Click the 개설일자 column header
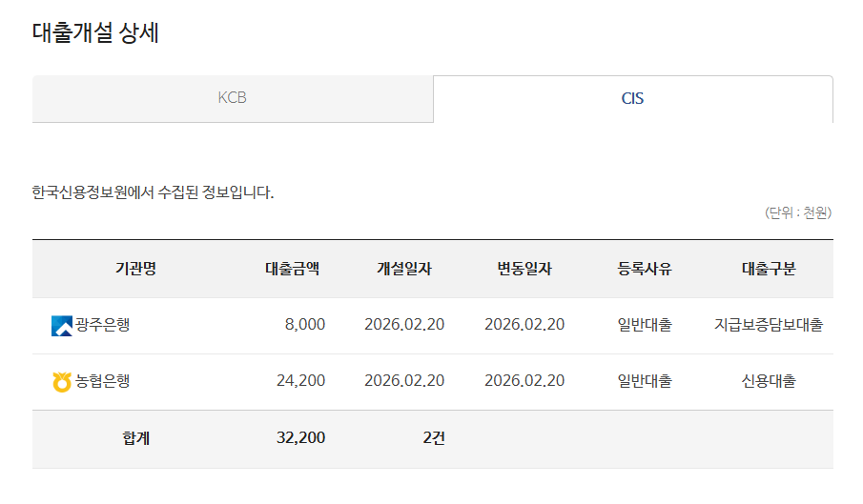863x504 pixels. pyautogui.click(x=404, y=269)
